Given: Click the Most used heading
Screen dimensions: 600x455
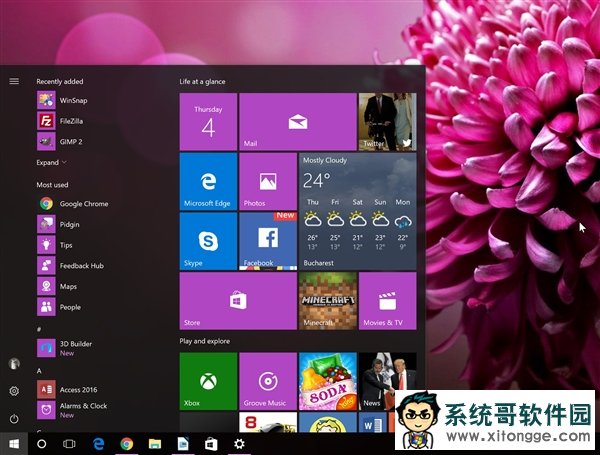Looking at the screenshot, I should tap(52, 185).
